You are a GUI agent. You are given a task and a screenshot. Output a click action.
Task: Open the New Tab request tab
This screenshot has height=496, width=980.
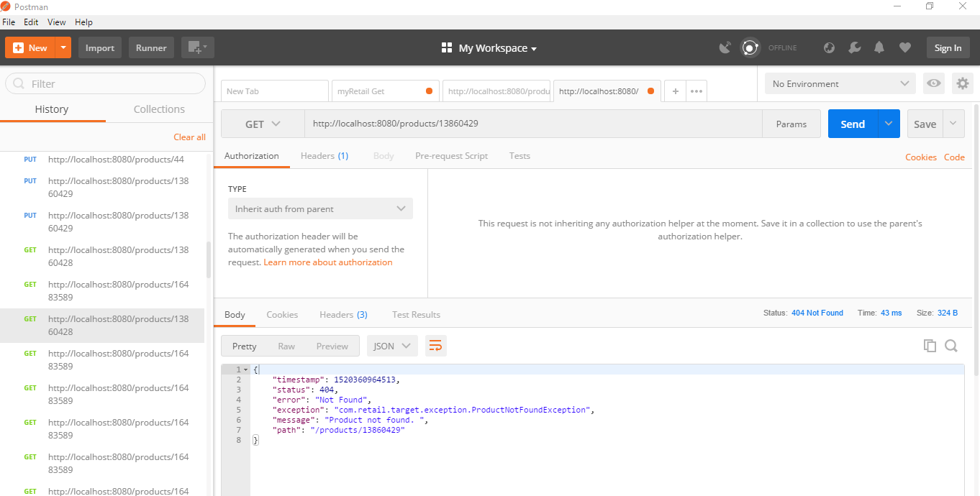click(274, 91)
